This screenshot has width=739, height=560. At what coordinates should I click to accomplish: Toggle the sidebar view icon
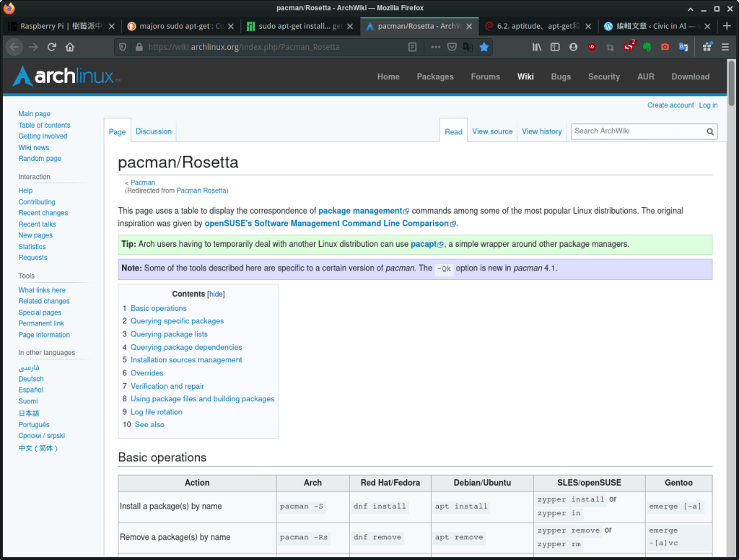click(x=555, y=47)
